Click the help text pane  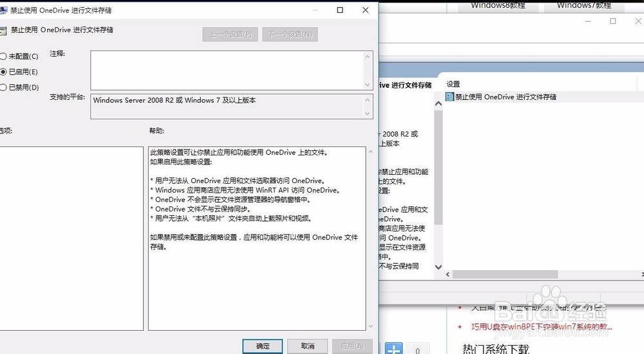[x=257, y=239]
